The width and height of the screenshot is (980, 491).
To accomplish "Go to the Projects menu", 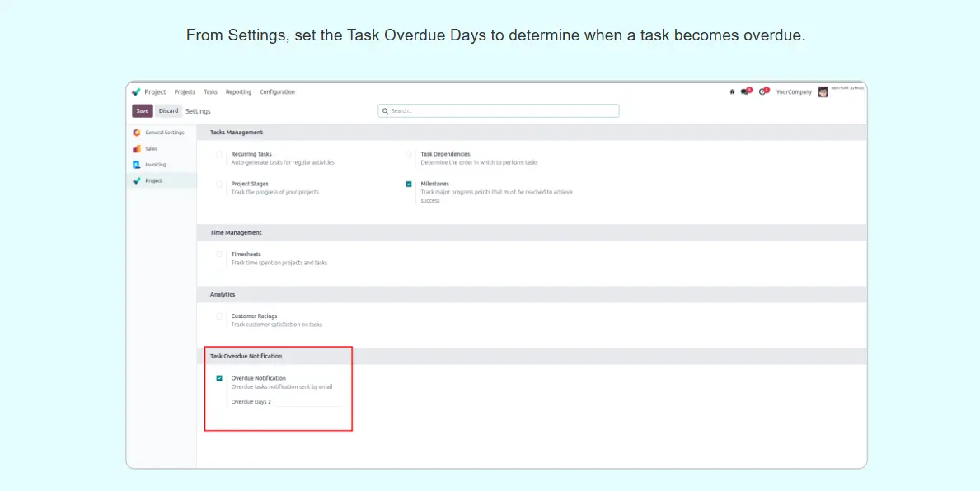I will tap(185, 92).
